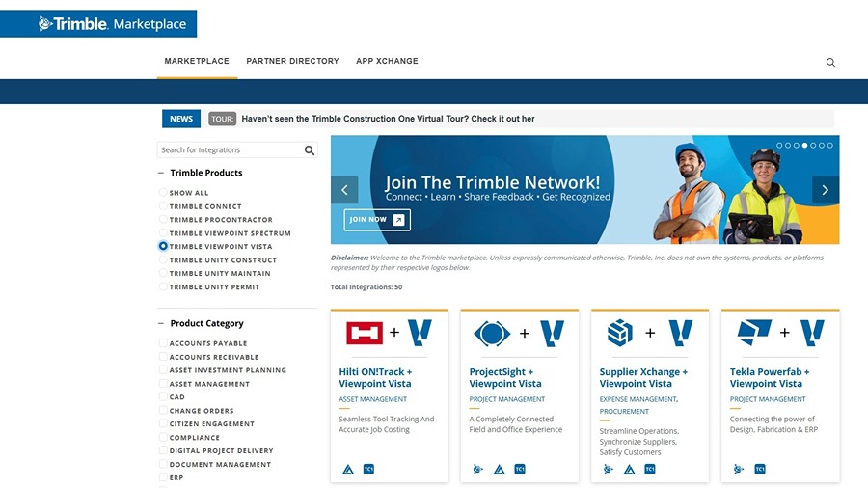
Task: Click the Tekla Powerfab logo icon
Action: click(x=754, y=332)
